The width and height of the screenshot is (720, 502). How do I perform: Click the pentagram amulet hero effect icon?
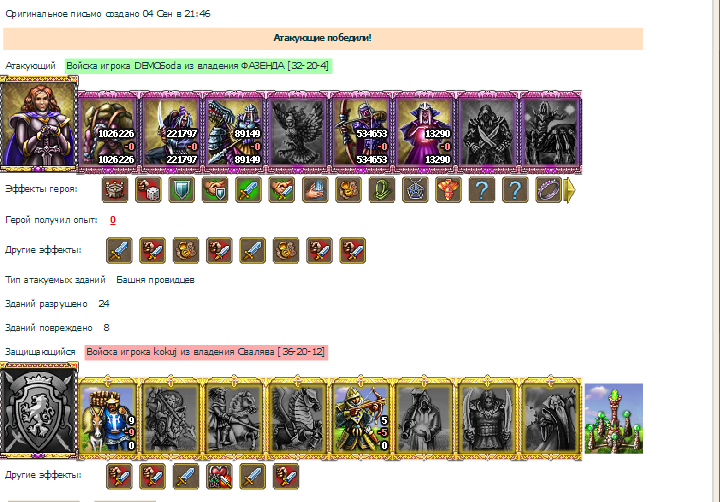[x=415, y=189]
